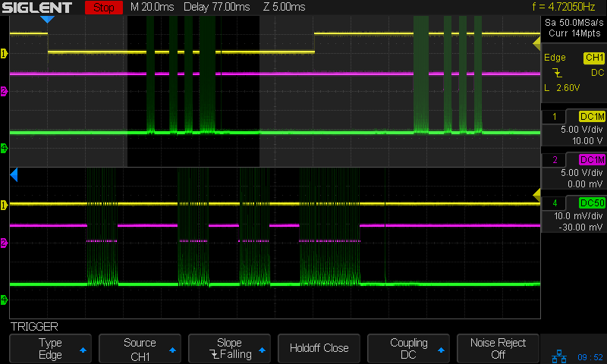Image resolution: width=607 pixels, height=364 pixels.
Task: Select channel 2 ground marker in upper window
Action: (x=4, y=91)
